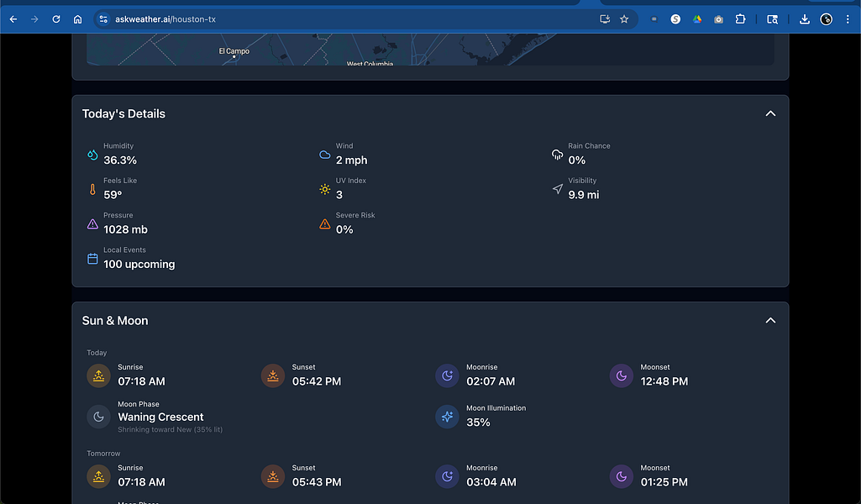
Task: Click tomorrow's Moonrise 03:04 AM icon
Action: [x=447, y=476]
